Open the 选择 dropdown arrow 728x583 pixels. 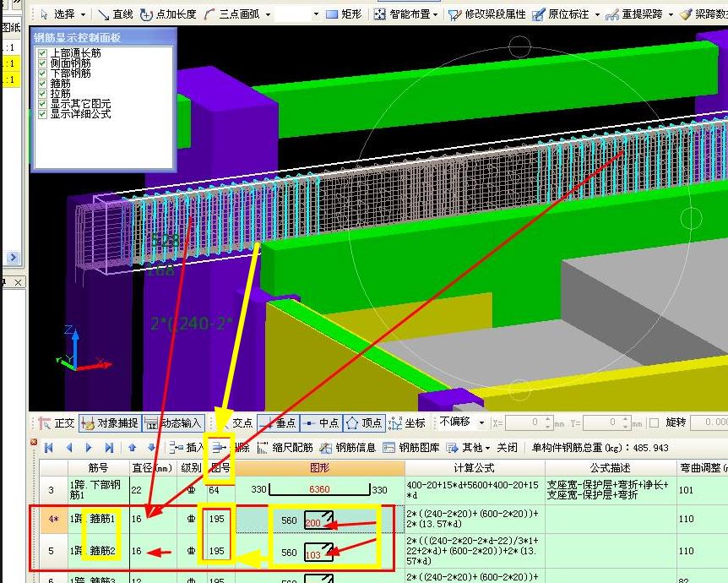(83, 15)
